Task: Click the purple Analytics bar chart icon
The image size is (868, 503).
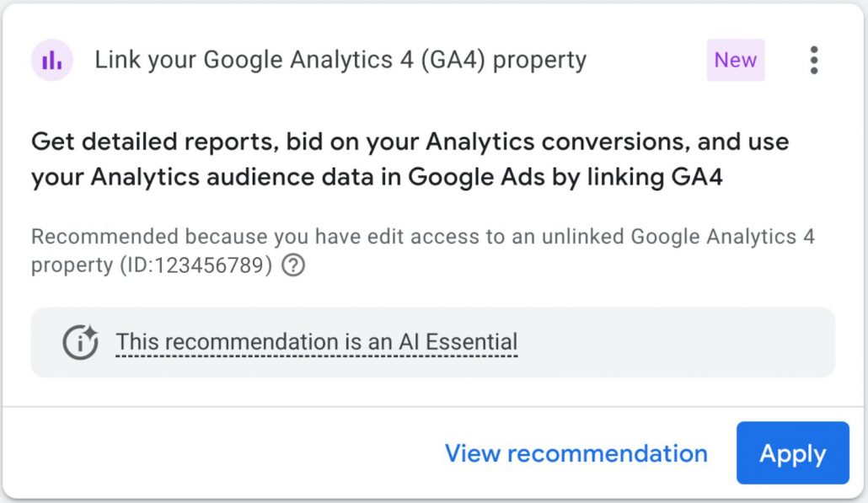Action: pos(52,60)
